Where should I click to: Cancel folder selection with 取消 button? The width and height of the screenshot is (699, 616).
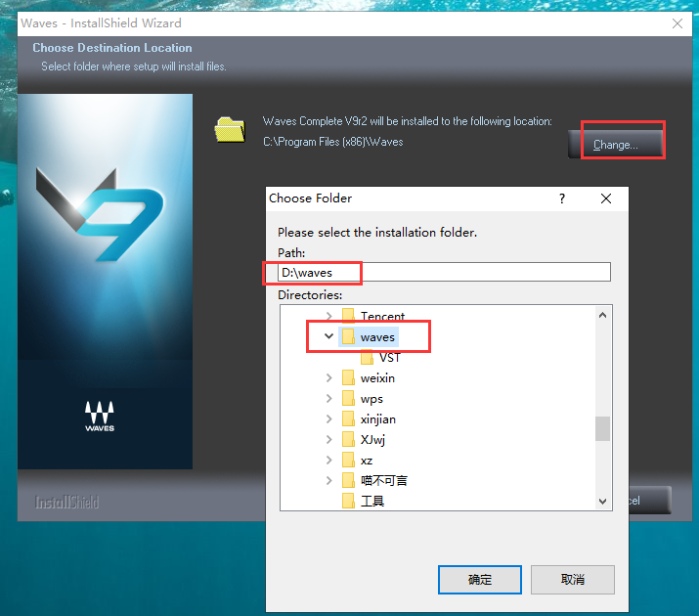[x=573, y=579]
